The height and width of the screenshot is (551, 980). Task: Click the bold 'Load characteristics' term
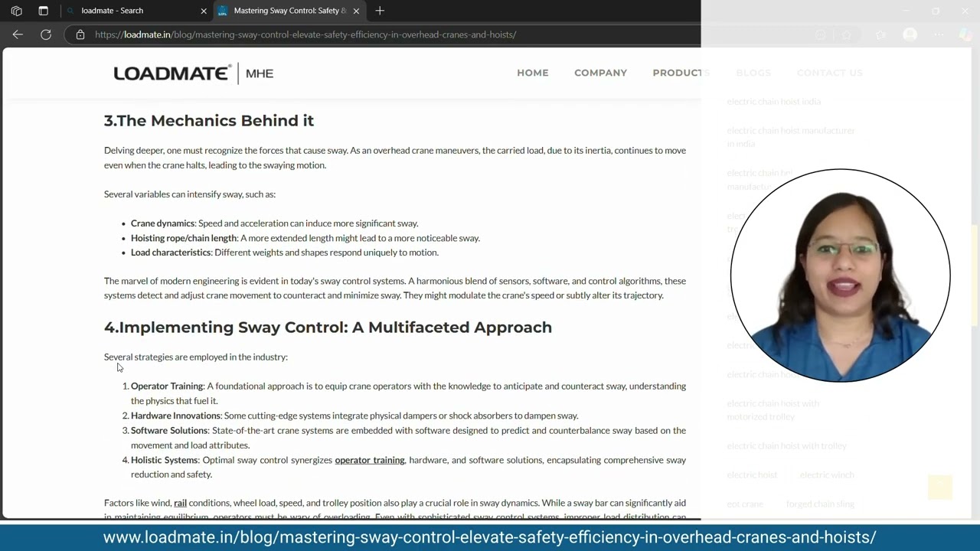(171, 253)
